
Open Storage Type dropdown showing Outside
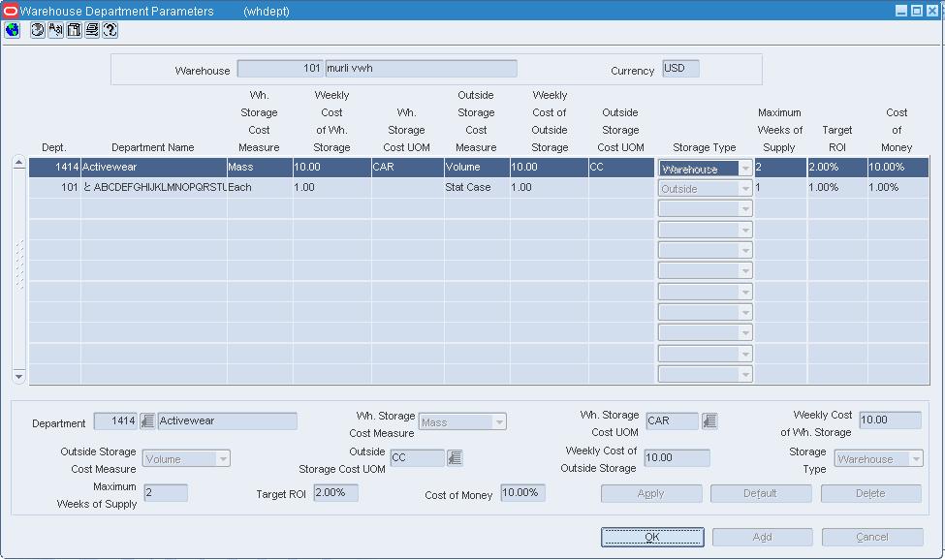point(745,189)
